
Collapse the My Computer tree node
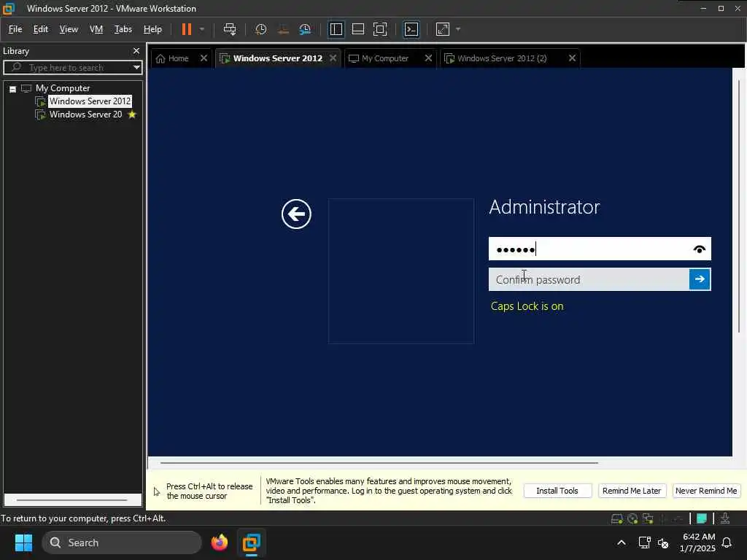click(13, 89)
